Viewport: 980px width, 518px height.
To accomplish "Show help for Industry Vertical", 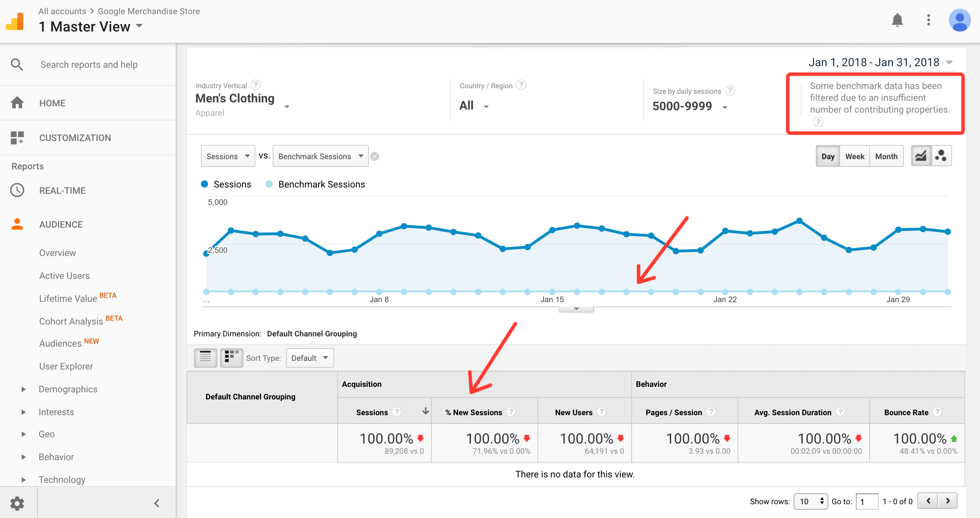I will click(x=256, y=85).
